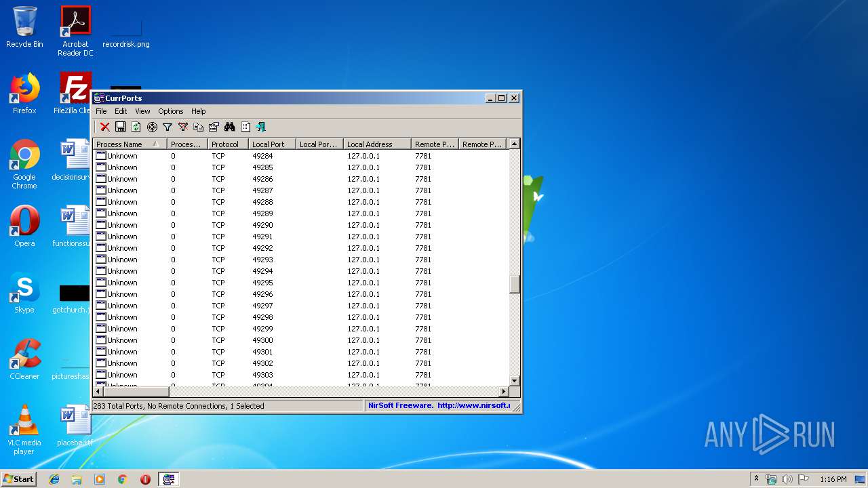
Task: Open the Help menu
Action: point(198,111)
